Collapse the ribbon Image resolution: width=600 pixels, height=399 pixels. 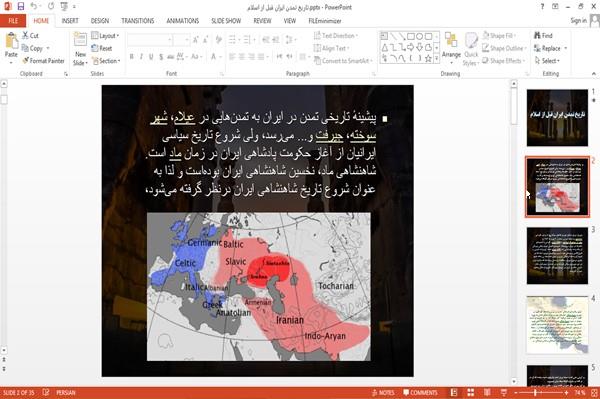(593, 73)
